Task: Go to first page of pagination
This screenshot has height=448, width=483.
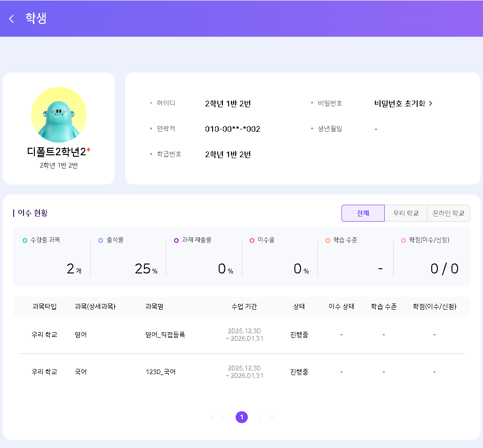Action: tap(212, 417)
